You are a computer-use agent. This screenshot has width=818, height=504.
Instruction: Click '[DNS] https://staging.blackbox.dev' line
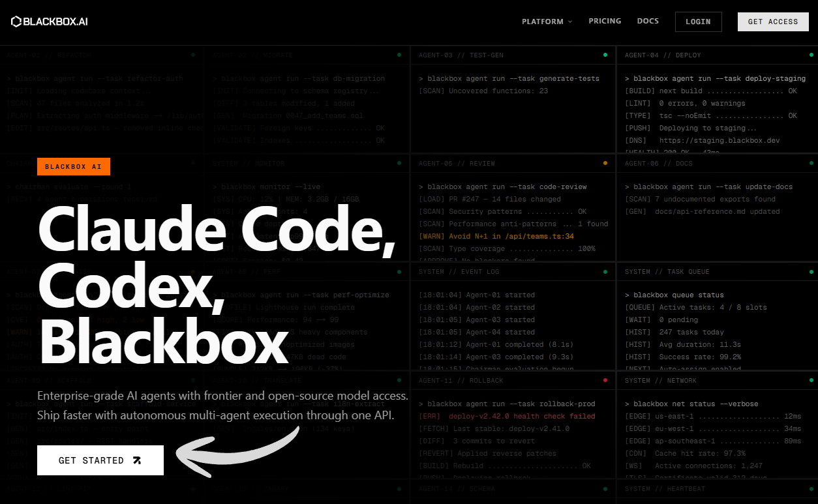point(702,141)
